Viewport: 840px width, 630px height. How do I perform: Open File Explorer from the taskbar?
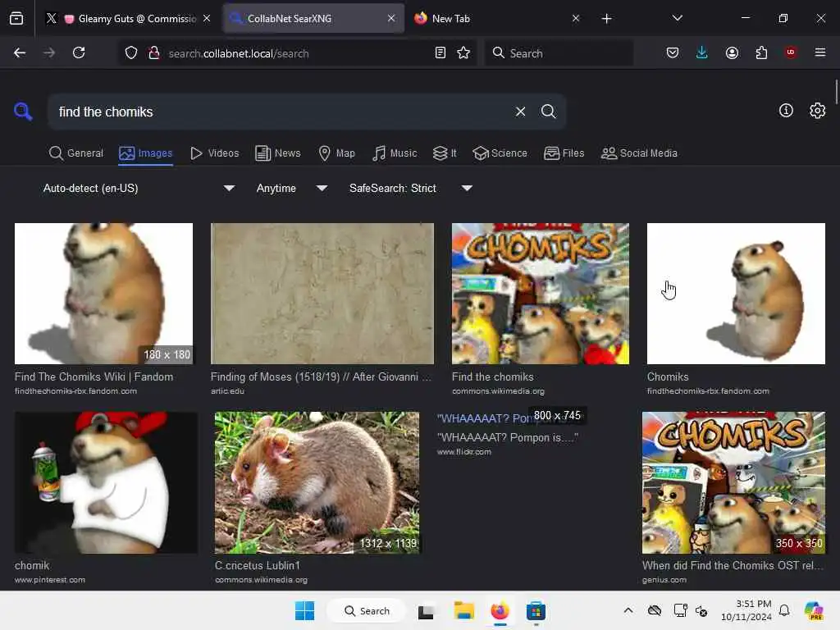[464, 610]
